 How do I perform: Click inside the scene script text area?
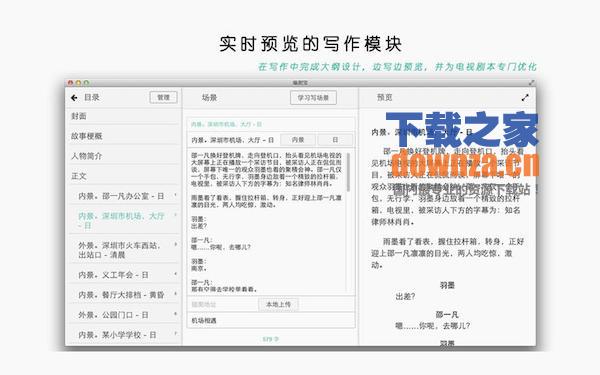click(x=266, y=222)
